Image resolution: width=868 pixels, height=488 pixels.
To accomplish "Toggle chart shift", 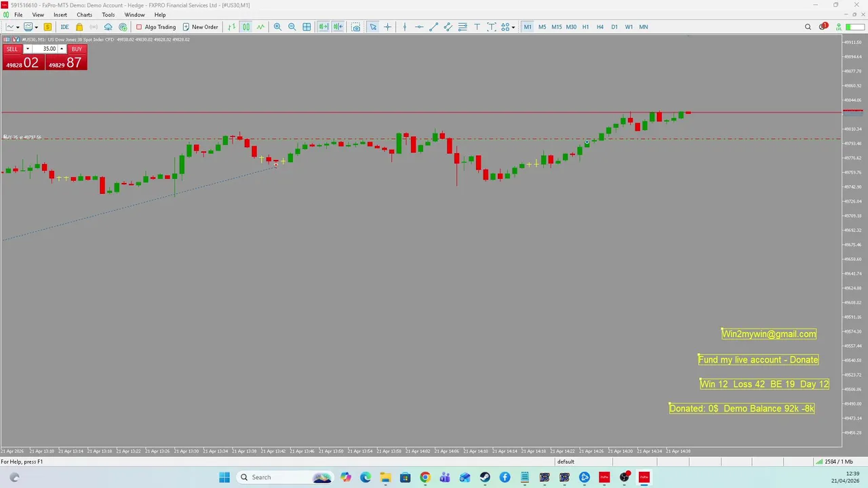I will coord(338,27).
